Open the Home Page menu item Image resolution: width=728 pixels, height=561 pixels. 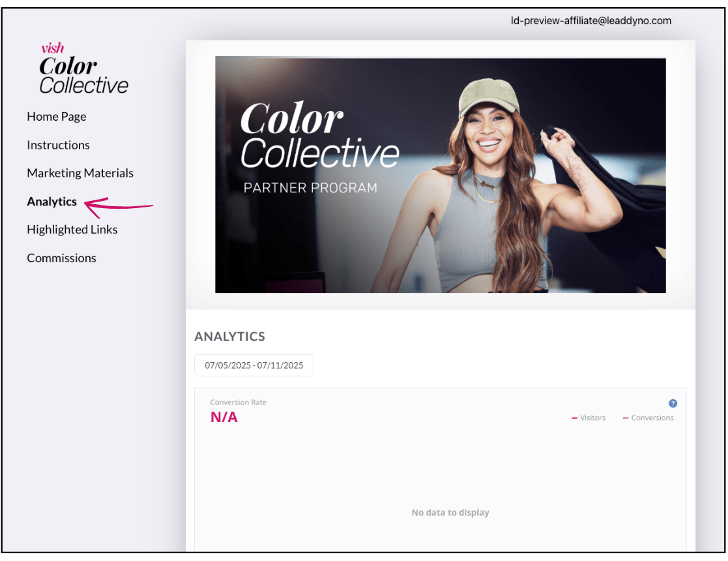[x=57, y=117]
